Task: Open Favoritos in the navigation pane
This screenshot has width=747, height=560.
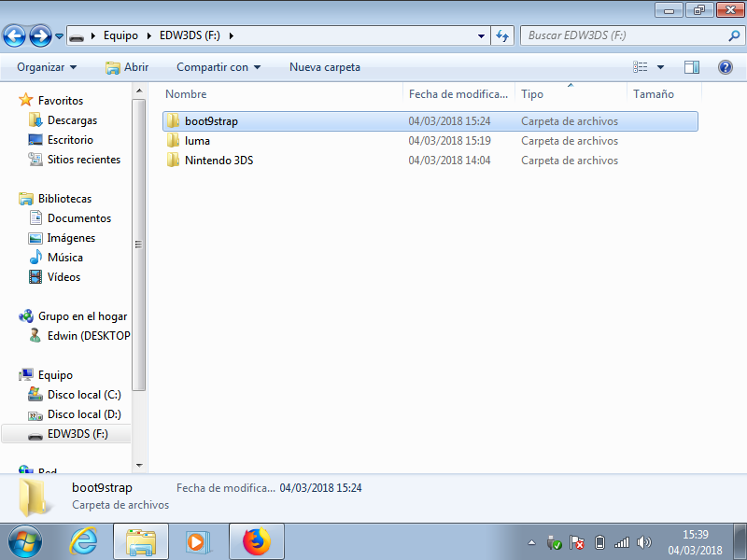Action: 61,101
